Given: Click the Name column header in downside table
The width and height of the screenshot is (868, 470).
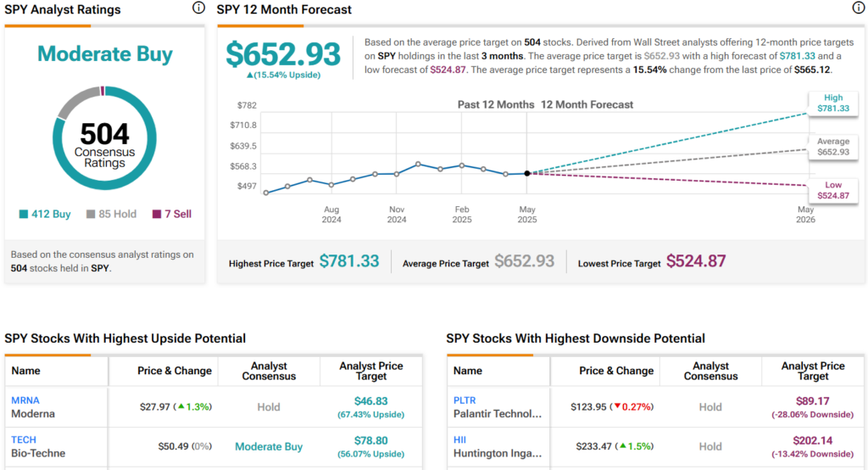Looking at the screenshot, I should point(468,371).
